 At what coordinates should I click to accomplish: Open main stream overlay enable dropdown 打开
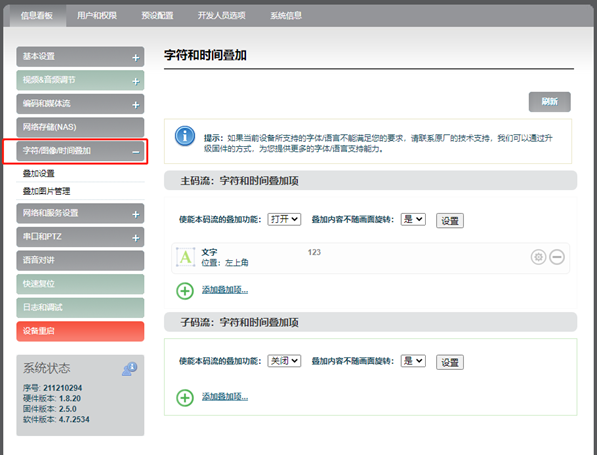(284, 219)
